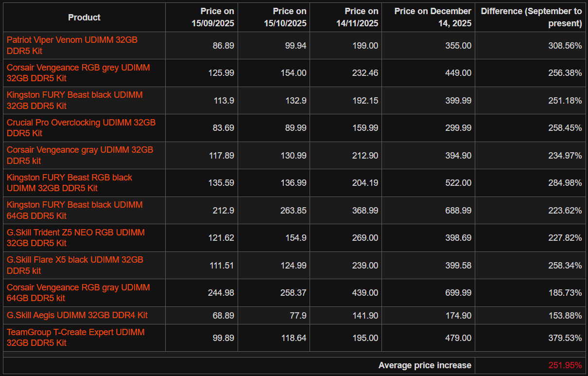Open the Patriot Viper Venom 32GB link
The height and width of the screenshot is (376, 588).
pos(72,40)
